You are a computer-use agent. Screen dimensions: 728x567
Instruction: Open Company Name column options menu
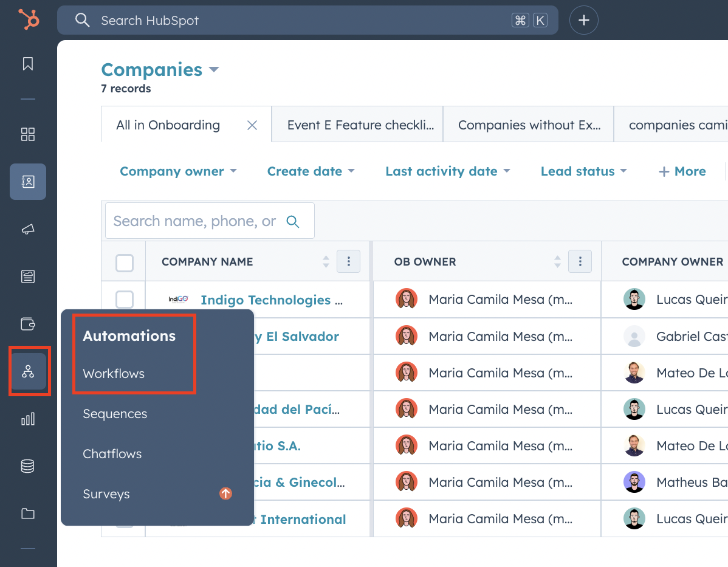349,261
